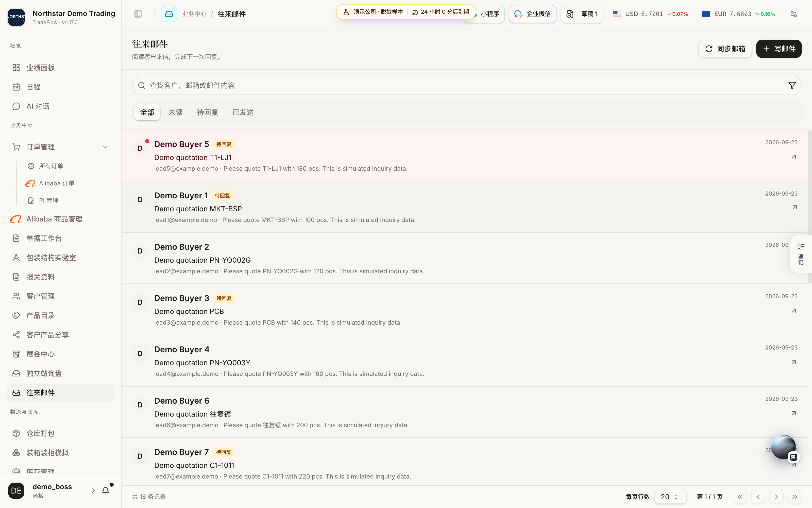Click 业务中心 breadcrumb link
Screen dimensions: 812x508
tap(194, 14)
